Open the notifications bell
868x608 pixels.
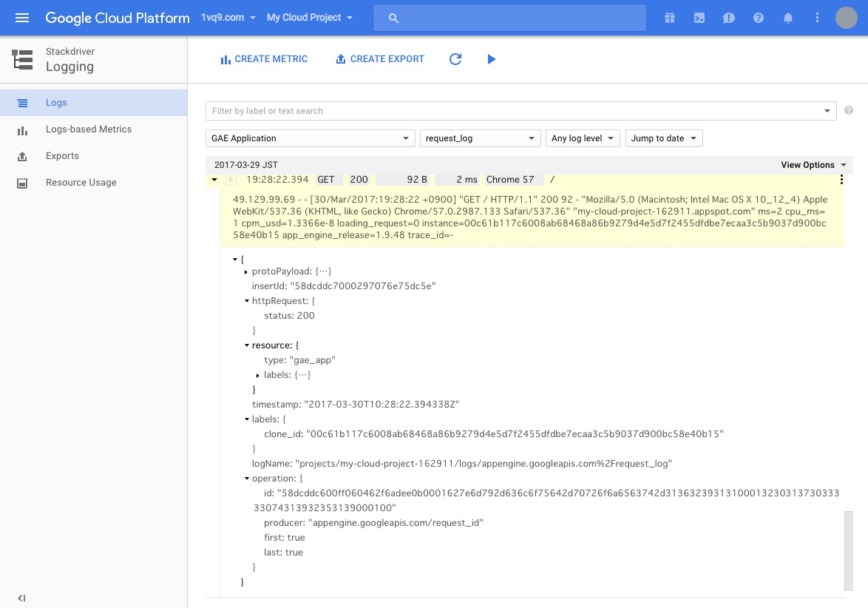pos(787,18)
